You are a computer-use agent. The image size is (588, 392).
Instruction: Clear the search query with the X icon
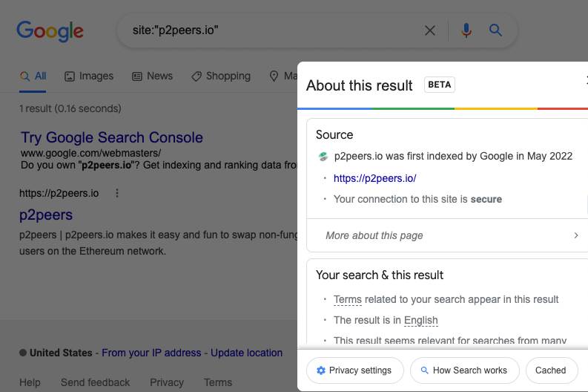(430, 30)
